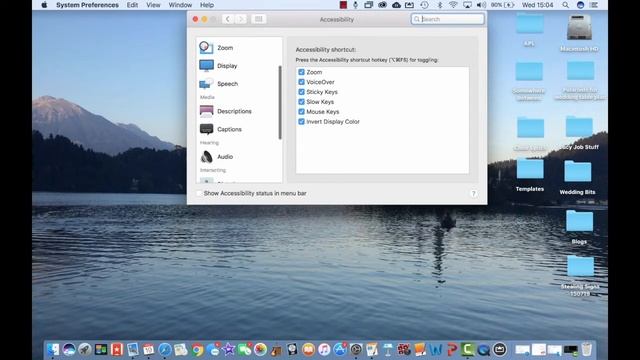This screenshot has width=640, height=360.
Task: Open help with the question mark button
Action: point(473,193)
